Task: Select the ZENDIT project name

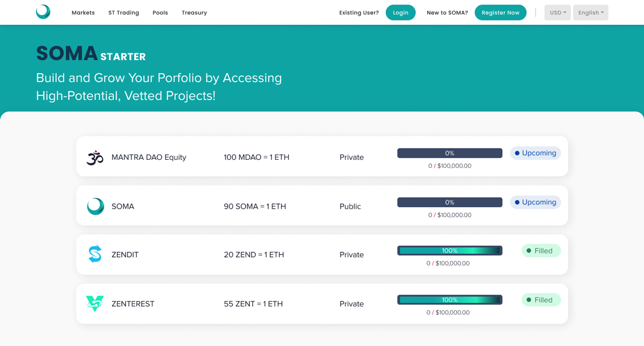Action: (125, 255)
